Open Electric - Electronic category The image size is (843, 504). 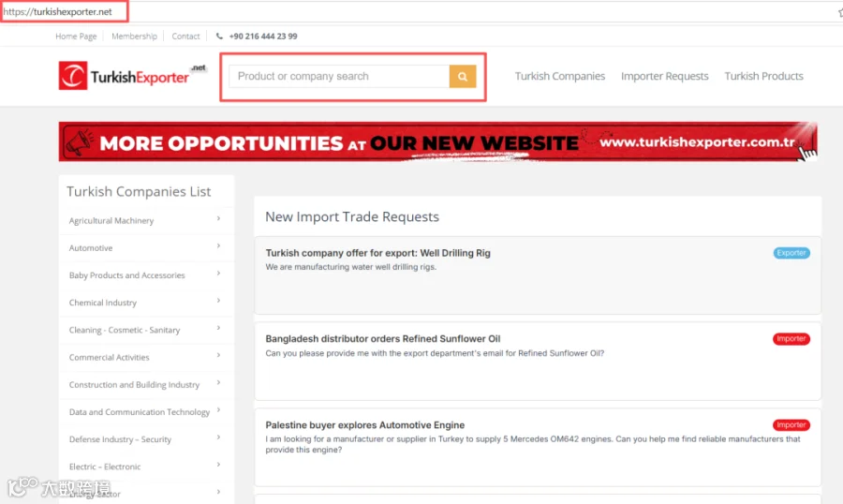105,467
